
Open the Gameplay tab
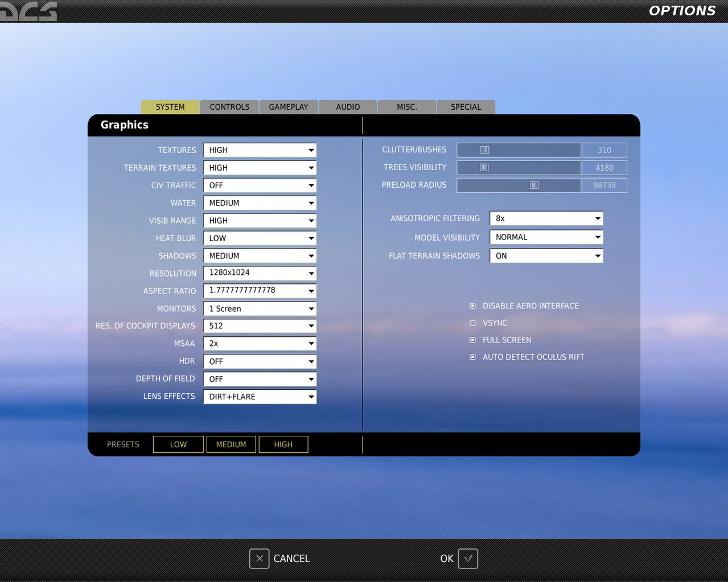[289, 107]
